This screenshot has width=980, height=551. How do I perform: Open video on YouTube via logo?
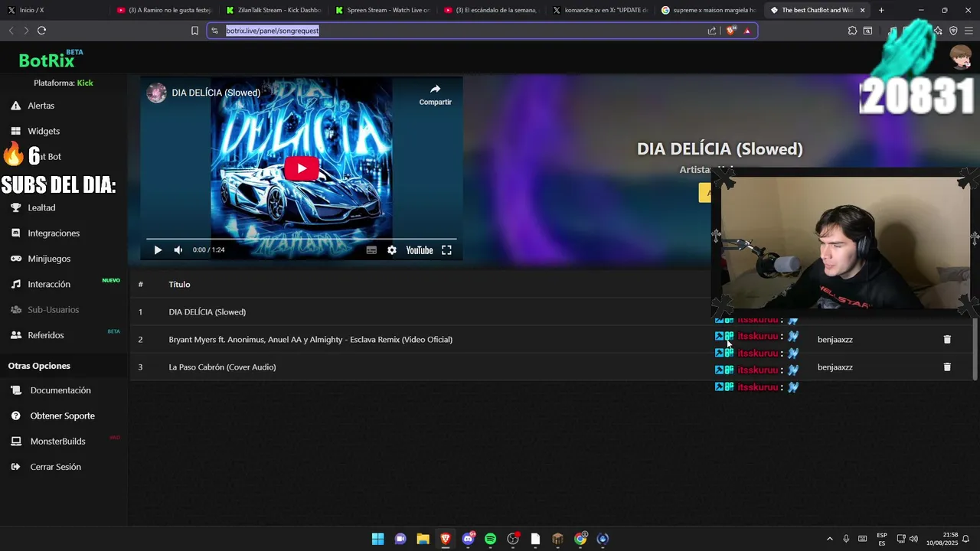(419, 250)
